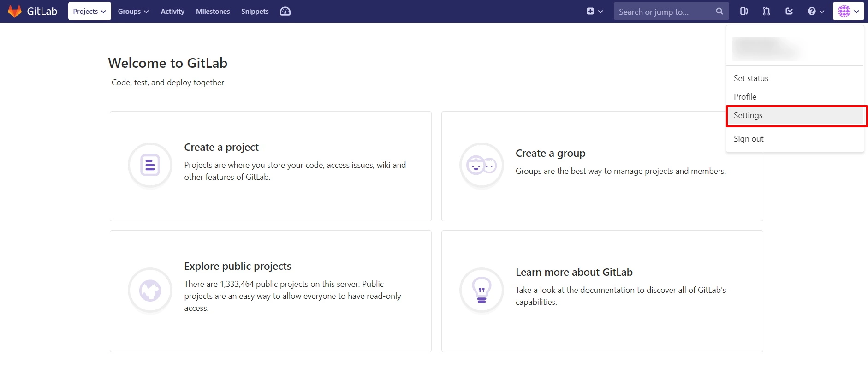Viewport: 868px width, 392px height.
Task: Choose Set status from the user menu
Action: (x=795, y=78)
